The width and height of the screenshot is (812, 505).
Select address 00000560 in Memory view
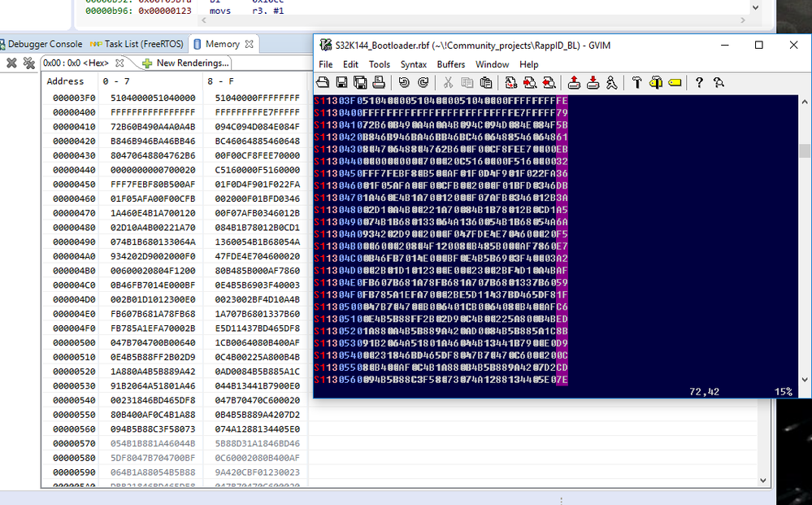click(72, 429)
